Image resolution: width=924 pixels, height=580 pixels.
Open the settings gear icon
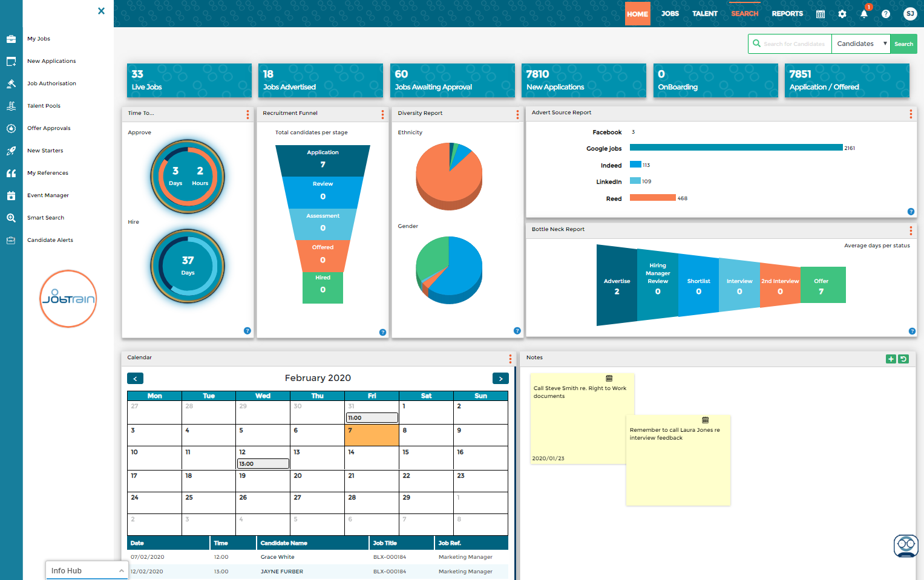pyautogui.click(x=842, y=13)
